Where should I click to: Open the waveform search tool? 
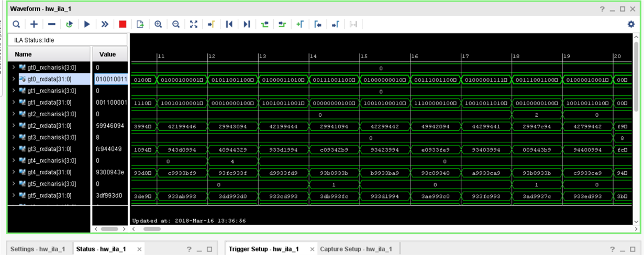click(16, 24)
